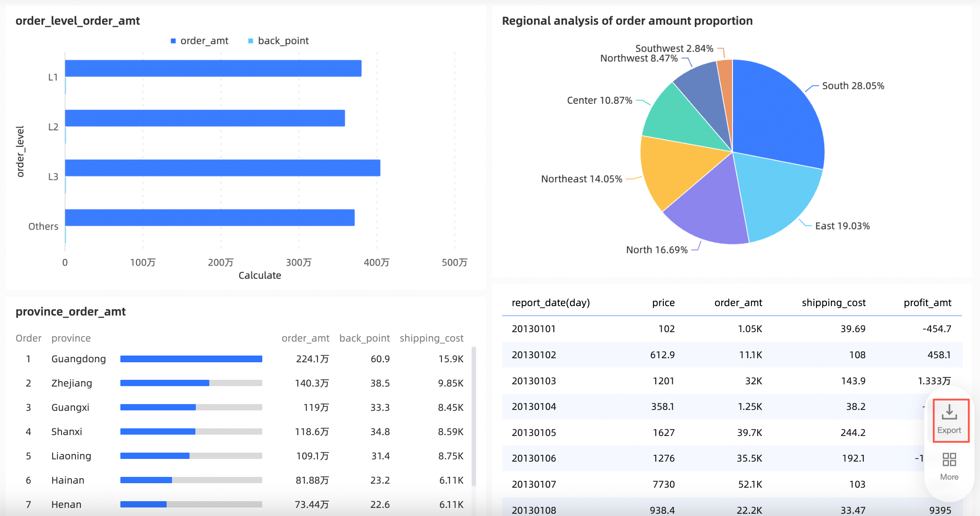Click the order_amt header in date table
This screenshot has height=516, width=980.
click(x=738, y=303)
